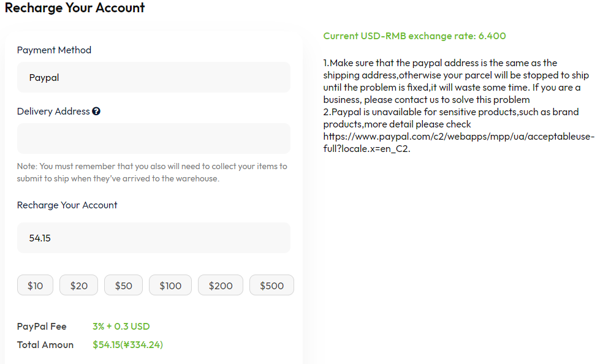Viewport: 603px width, 364px height.
Task: Click the total amount $54.15(¥334.24) value
Action: click(x=127, y=345)
